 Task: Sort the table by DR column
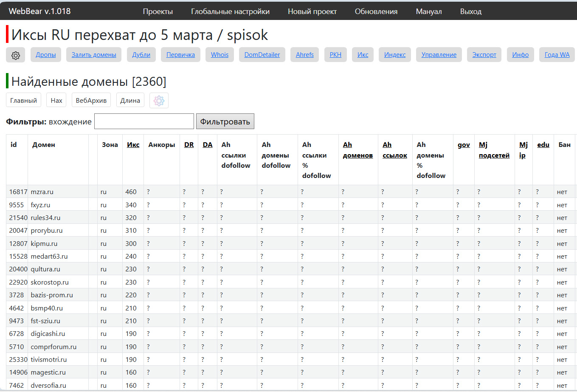(189, 145)
